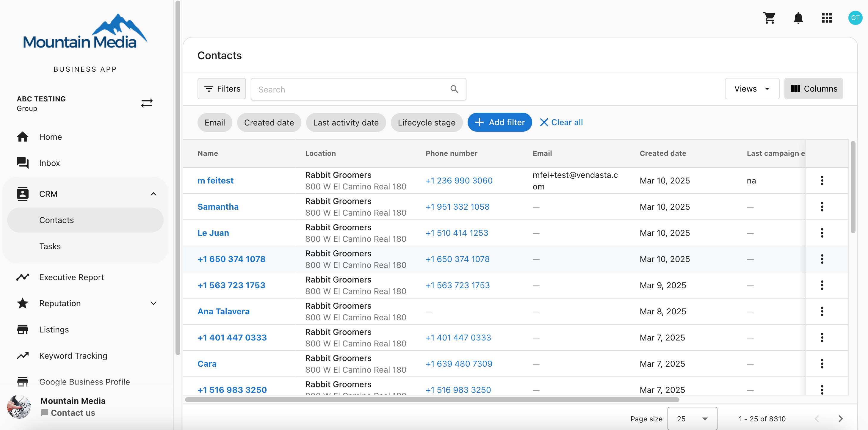Click Clear all filters
The height and width of the screenshot is (430, 868).
tap(561, 122)
